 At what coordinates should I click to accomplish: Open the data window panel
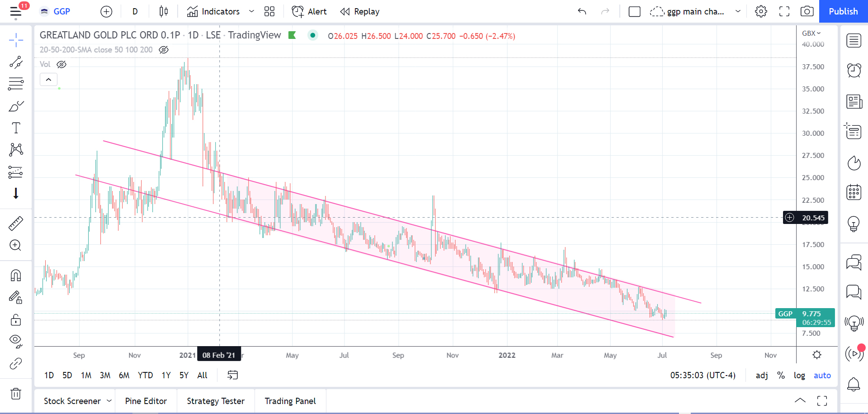(x=854, y=131)
